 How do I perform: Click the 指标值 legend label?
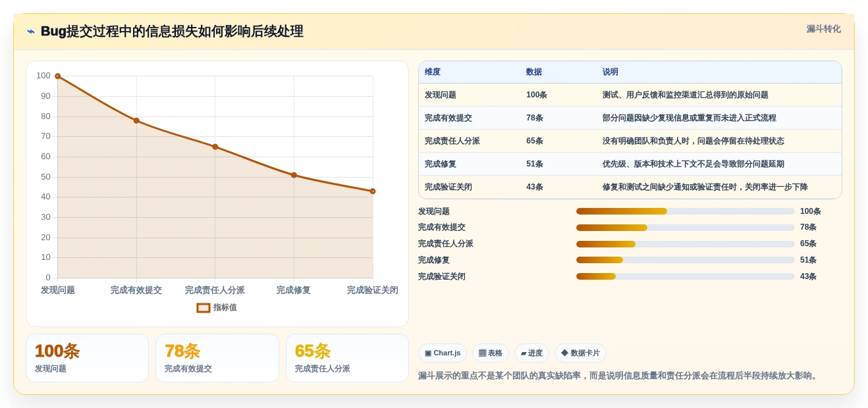pyautogui.click(x=225, y=307)
